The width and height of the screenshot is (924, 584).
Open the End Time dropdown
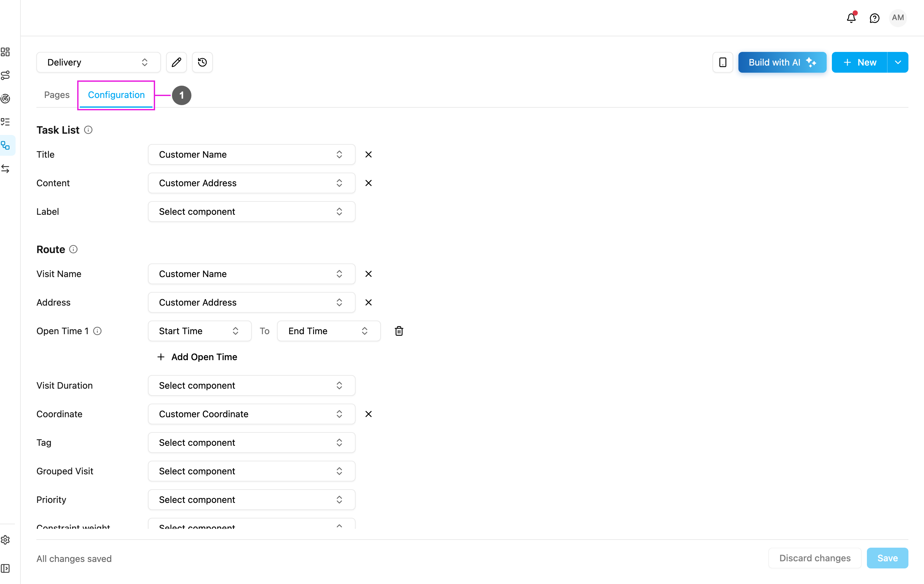coord(329,331)
